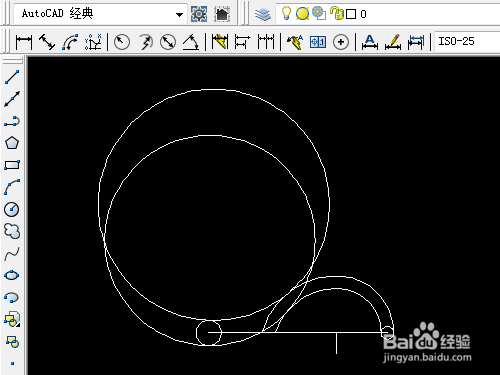Open the layer 0 dropdown list
Image resolution: width=500 pixels, height=375 pixels.
click(388, 14)
